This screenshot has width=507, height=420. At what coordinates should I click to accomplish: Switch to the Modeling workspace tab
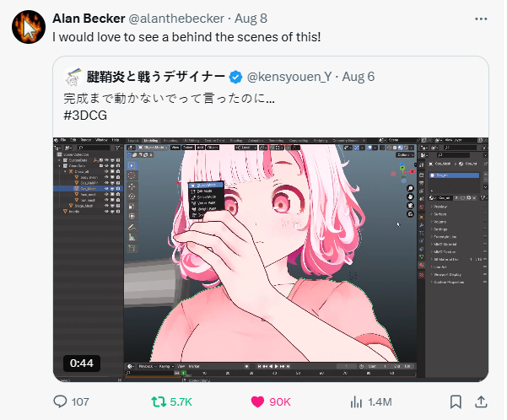[151, 141]
